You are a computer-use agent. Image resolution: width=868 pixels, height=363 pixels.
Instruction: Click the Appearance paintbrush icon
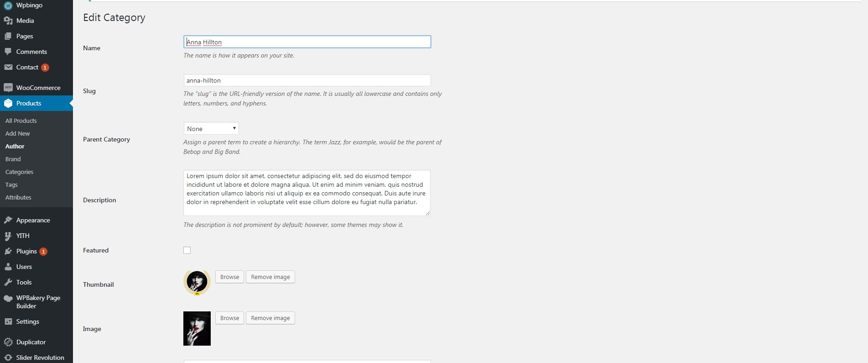(8, 220)
